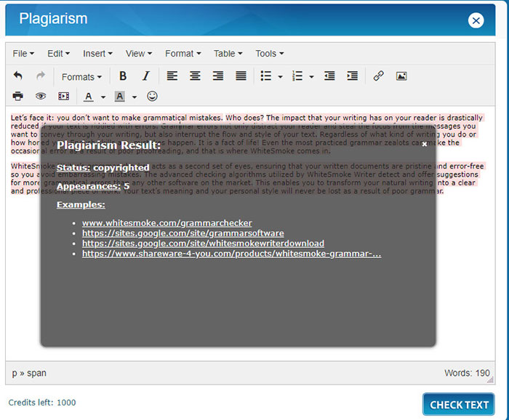This screenshot has width=509, height=420.
Task: Toggle Bold formatting
Action: [123, 76]
